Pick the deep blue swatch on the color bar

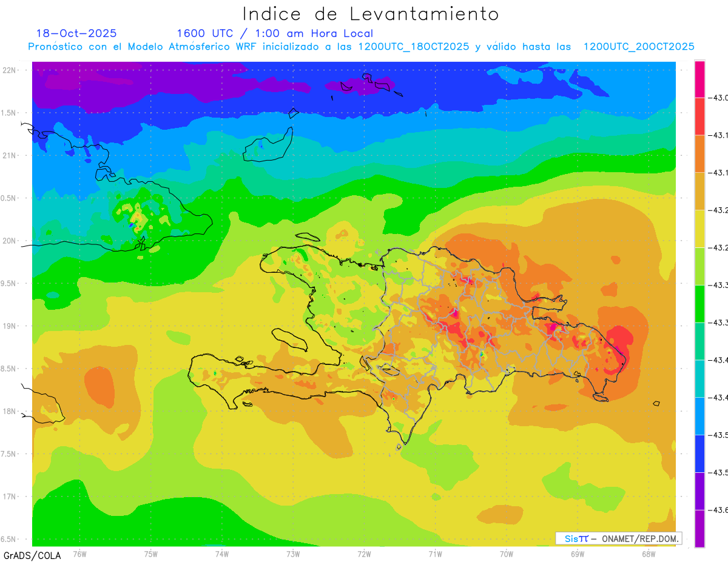(699, 453)
